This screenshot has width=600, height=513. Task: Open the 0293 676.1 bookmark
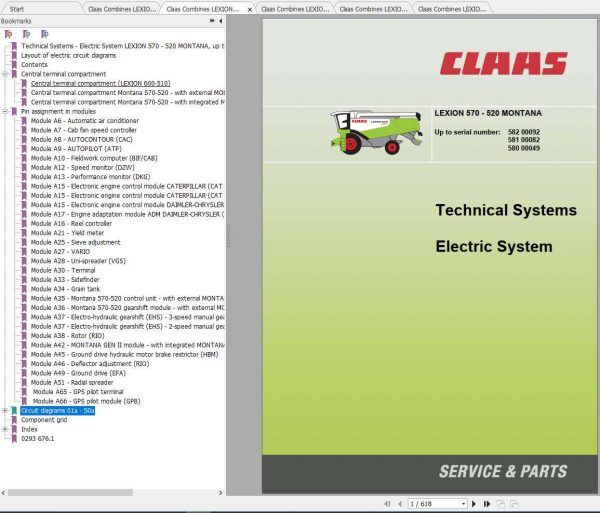pos(38,439)
